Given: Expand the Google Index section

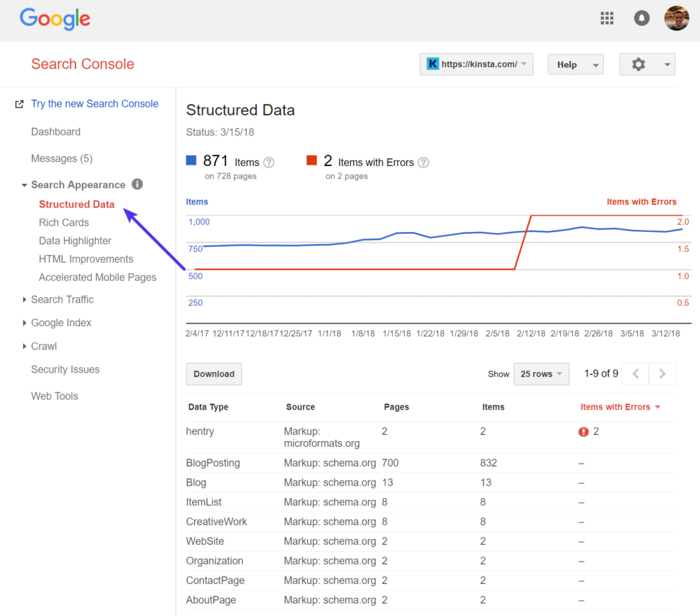Looking at the screenshot, I should coord(61,323).
